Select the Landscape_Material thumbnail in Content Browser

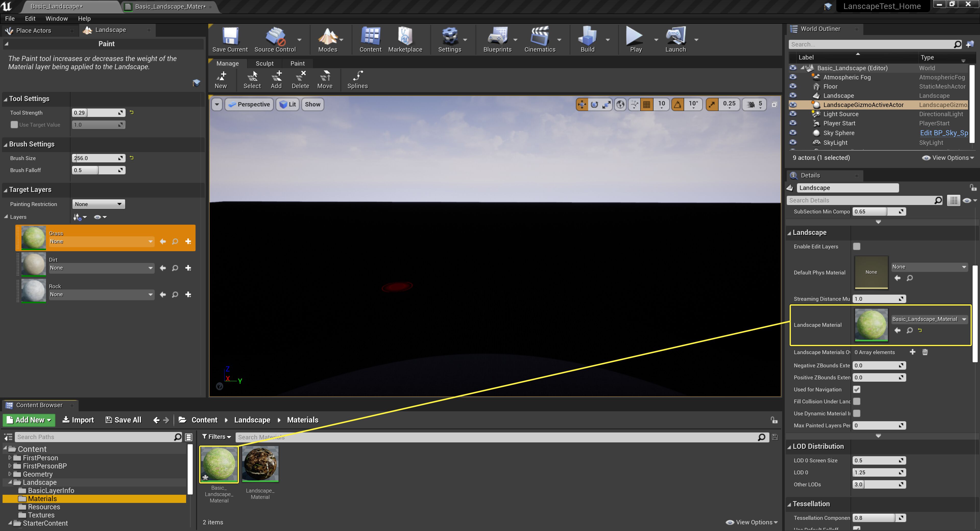coord(260,464)
